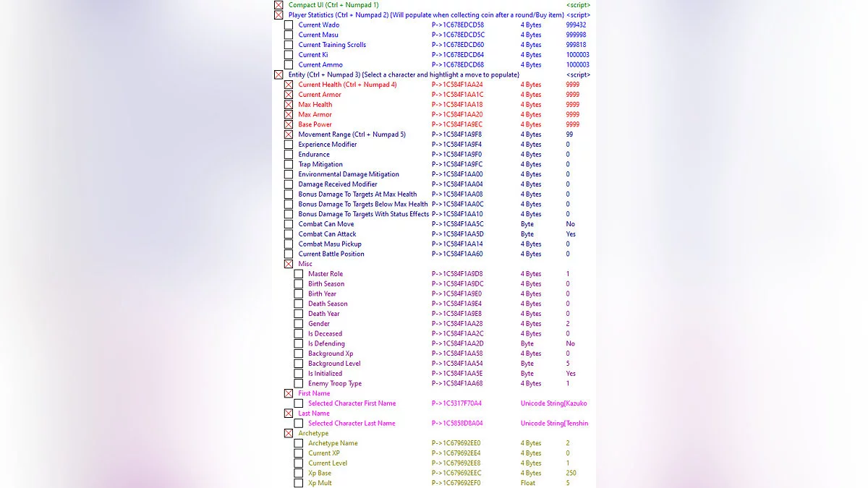
Task: Collapse the Misc group
Action: [x=289, y=263]
